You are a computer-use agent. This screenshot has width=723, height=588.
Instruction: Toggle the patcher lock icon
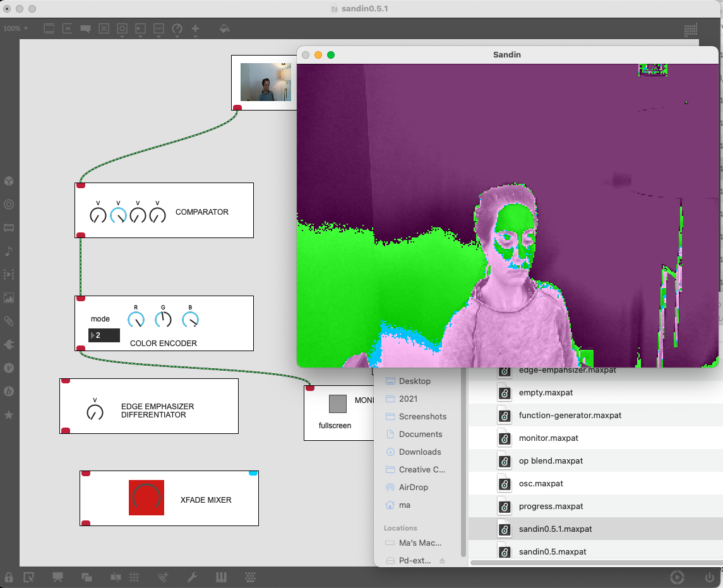[9, 577]
